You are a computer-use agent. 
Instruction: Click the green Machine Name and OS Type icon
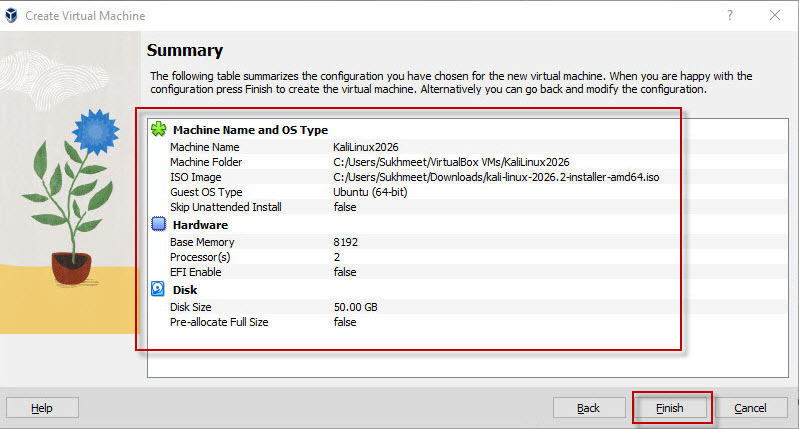(158, 129)
